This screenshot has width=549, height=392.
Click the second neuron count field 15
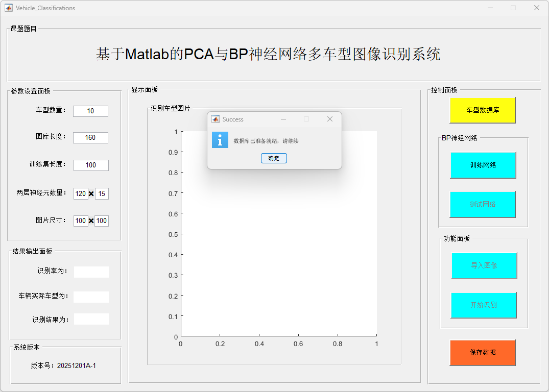click(102, 193)
